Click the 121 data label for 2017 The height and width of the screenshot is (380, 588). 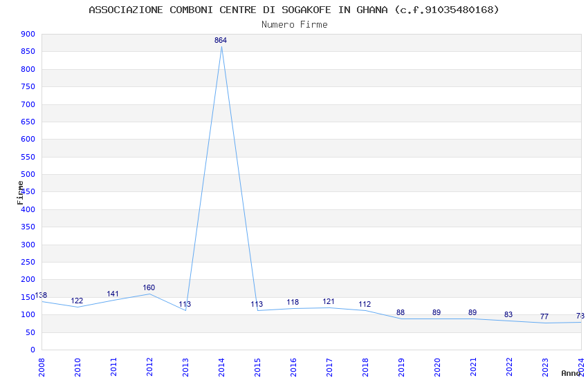329,301
